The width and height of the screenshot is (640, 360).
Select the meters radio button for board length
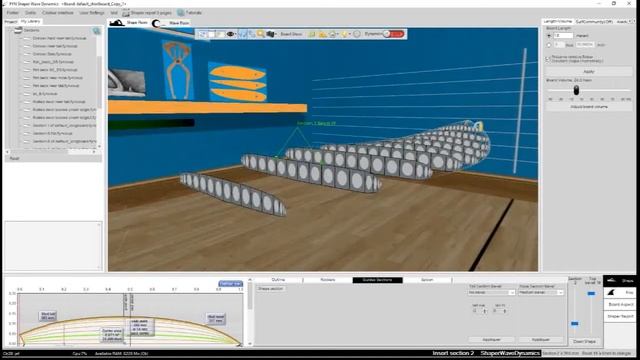point(549,36)
